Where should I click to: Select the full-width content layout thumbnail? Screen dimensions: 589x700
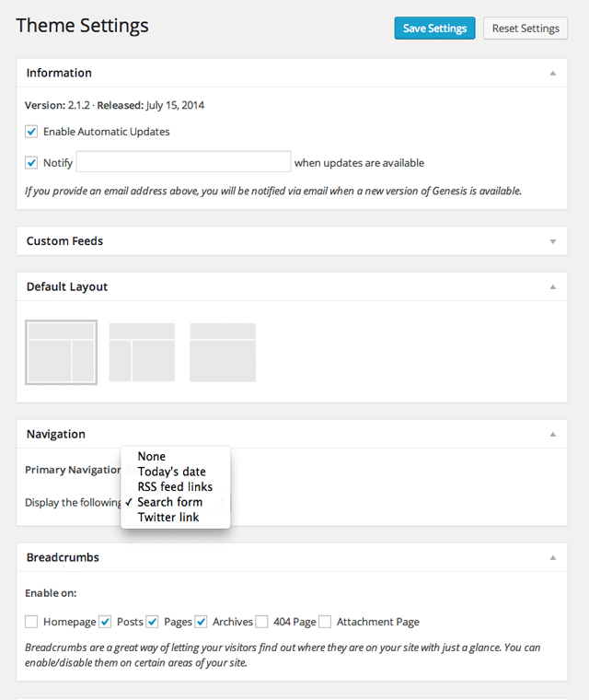point(223,353)
